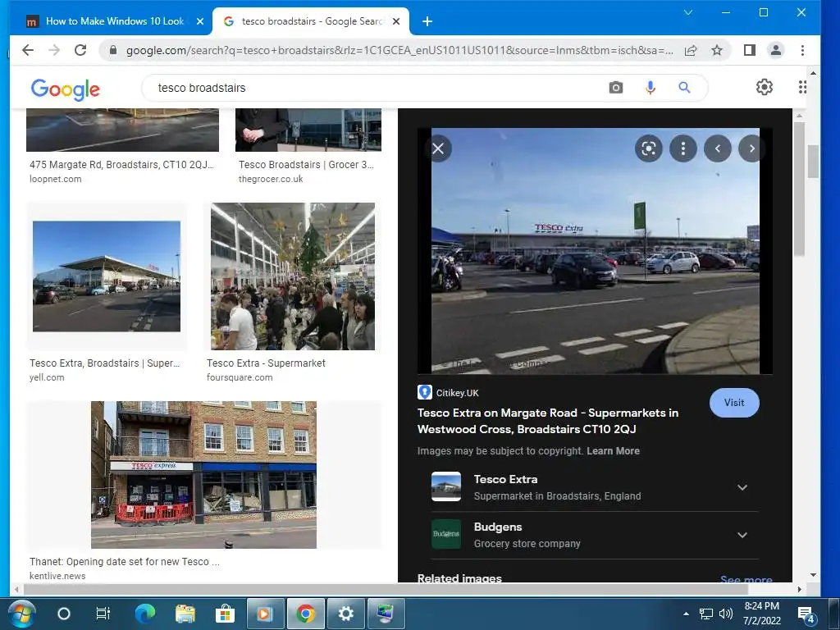Open tab search dropdown
This screenshot has width=840, height=630.
[688, 12]
